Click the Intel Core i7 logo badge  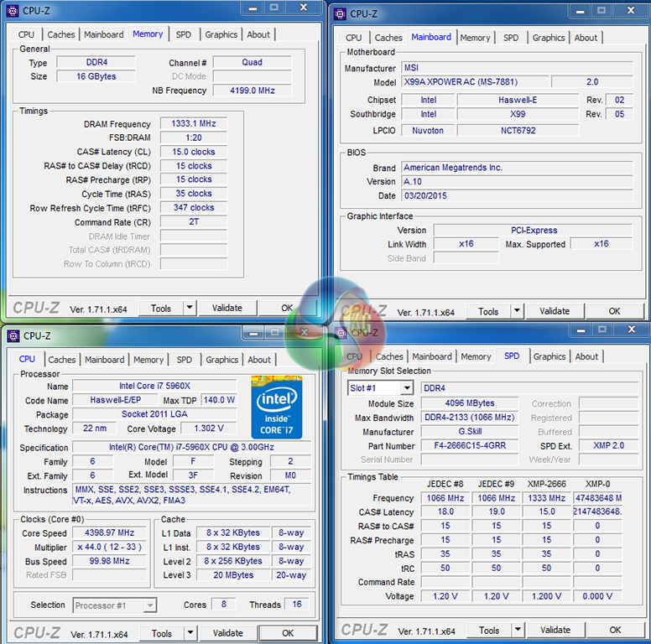[x=278, y=406]
